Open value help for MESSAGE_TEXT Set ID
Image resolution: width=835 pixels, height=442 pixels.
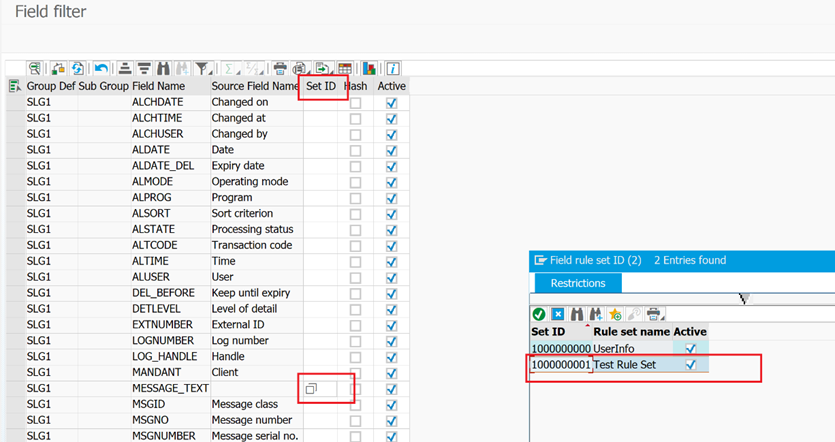point(311,388)
